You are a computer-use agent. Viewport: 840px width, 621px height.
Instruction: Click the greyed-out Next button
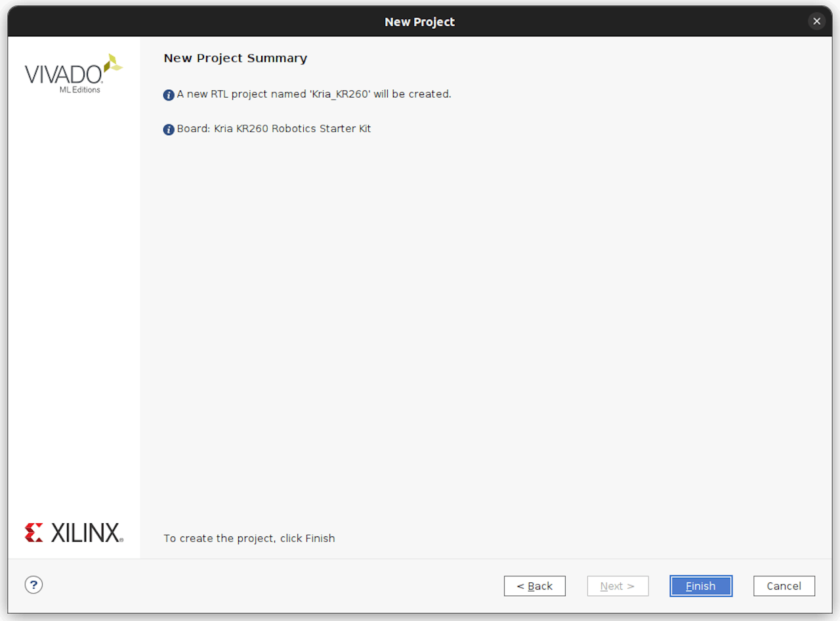(x=618, y=586)
